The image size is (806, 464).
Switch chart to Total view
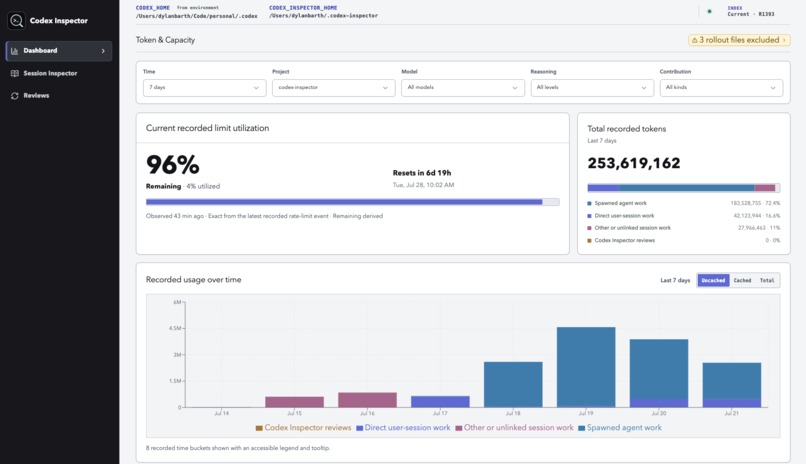(767, 281)
